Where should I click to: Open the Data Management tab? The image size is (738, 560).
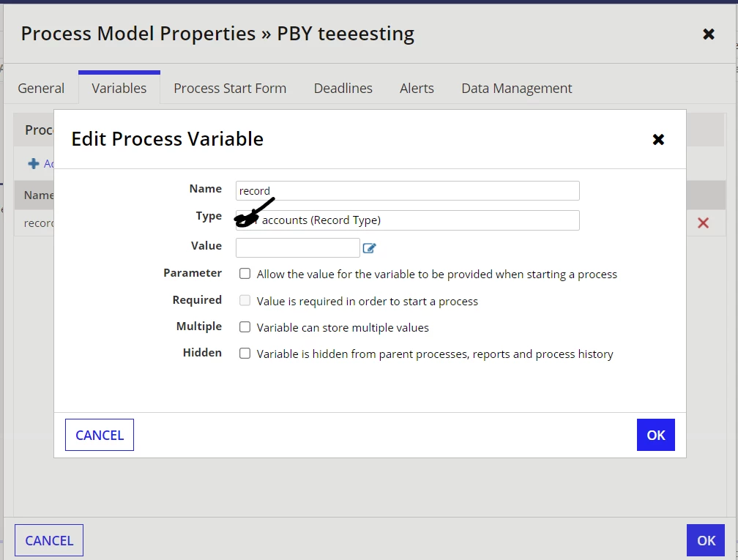516,88
